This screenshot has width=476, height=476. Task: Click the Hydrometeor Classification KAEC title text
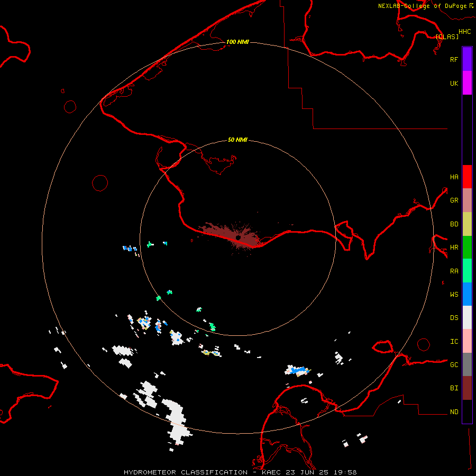coord(240,472)
